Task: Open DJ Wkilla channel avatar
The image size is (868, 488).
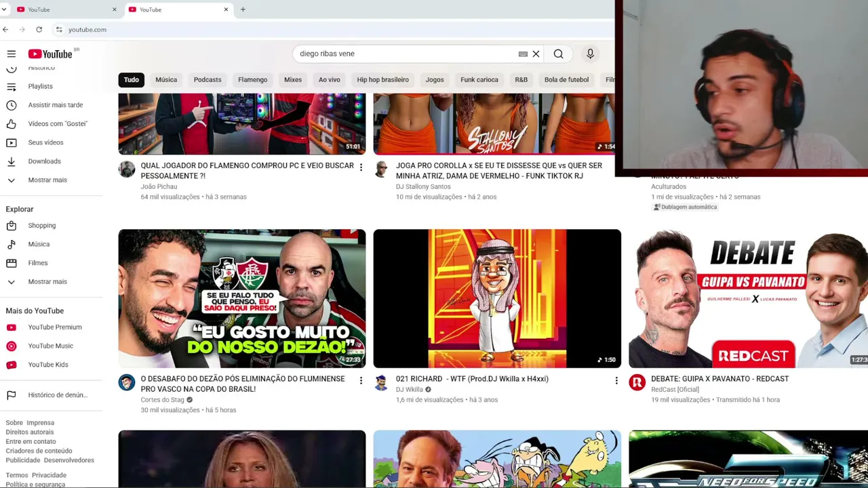Action: pyautogui.click(x=382, y=383)
